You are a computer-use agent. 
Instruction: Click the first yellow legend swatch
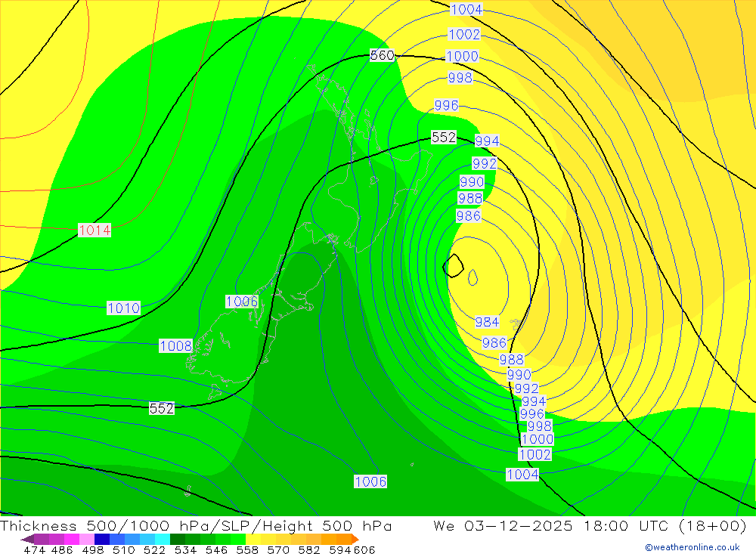(x=253, y=539)
